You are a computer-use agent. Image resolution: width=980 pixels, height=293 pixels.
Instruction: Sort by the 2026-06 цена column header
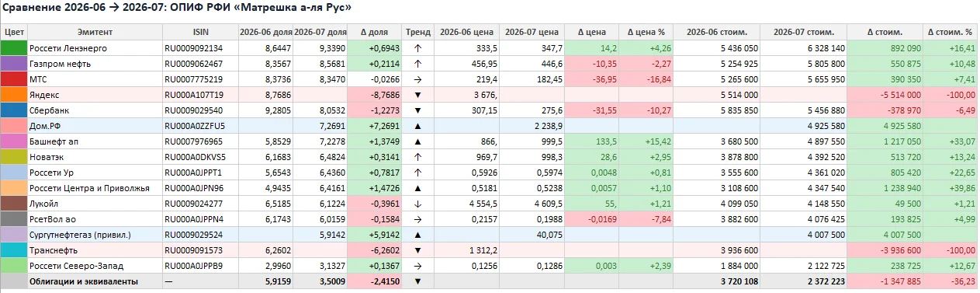pos(466,32)
